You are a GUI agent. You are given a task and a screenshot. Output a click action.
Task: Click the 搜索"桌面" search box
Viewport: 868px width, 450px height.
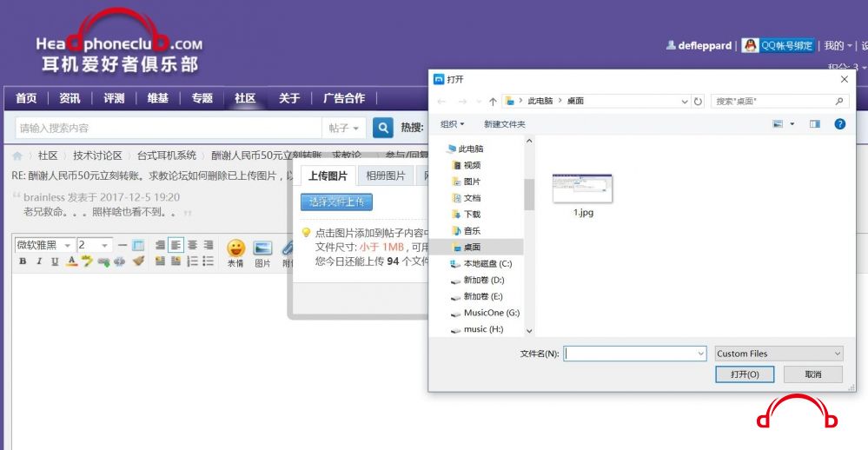tap(780, 102)
